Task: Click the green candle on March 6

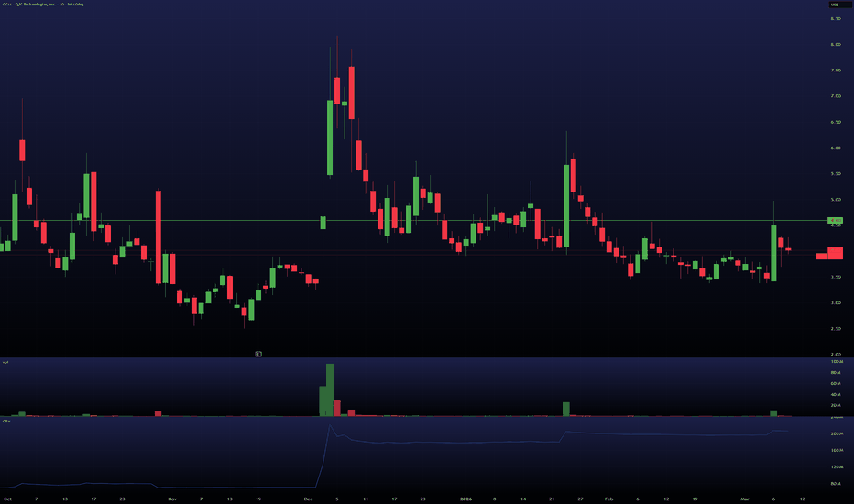Action: point(773,253)
